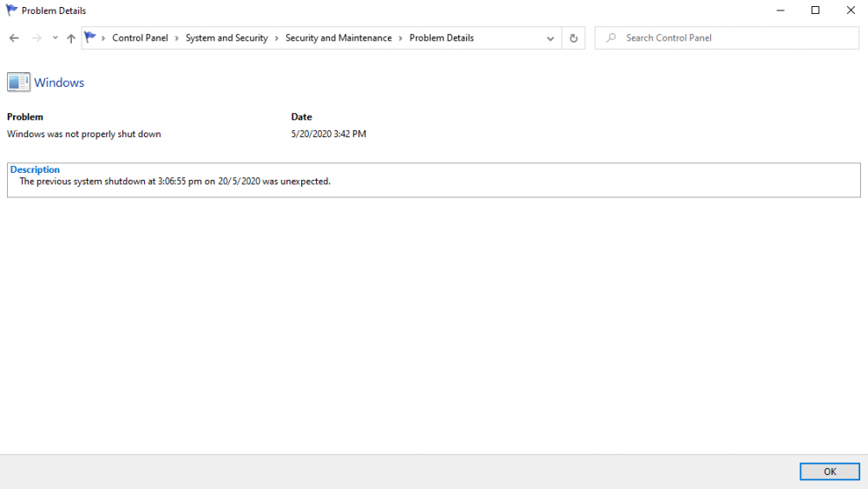This screenshot has height=489, width=868.
Task: Go up one level with Up arrow
Action: pyautogui.click(x=71, y=38)
